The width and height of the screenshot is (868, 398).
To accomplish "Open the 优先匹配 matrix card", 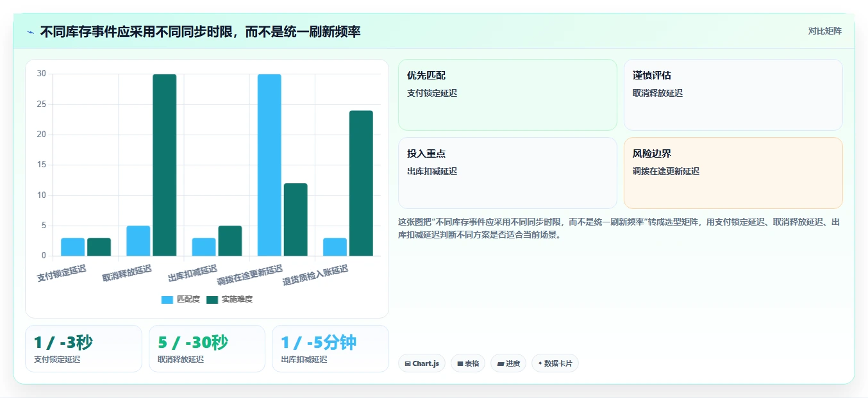I will 507,95.
